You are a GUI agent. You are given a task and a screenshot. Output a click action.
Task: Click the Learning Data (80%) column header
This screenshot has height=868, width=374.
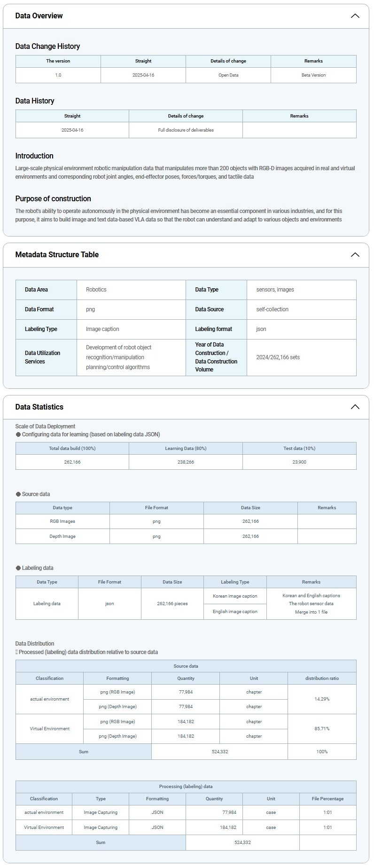click(186, 449)
